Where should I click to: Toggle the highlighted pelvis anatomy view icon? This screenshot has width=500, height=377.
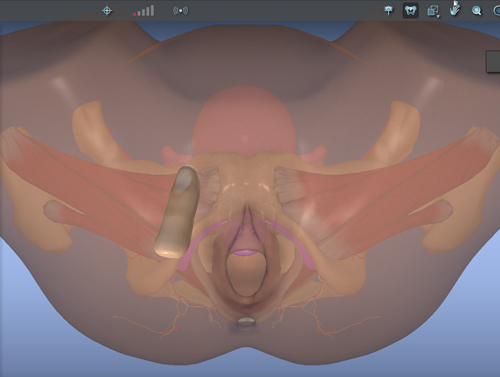click(x=411, y=11)
